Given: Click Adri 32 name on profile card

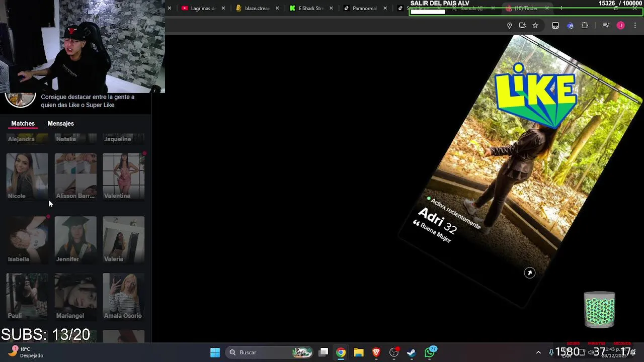Looking at the screenshot, I should tap(438, 221).
